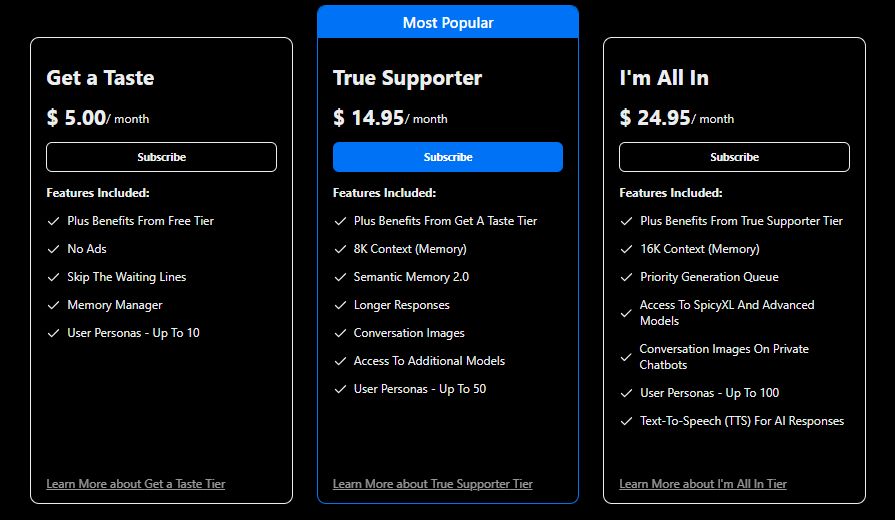895x520 pixels.
Task: Subscribe to the I'm All In tier
Action: coord(734,157)
